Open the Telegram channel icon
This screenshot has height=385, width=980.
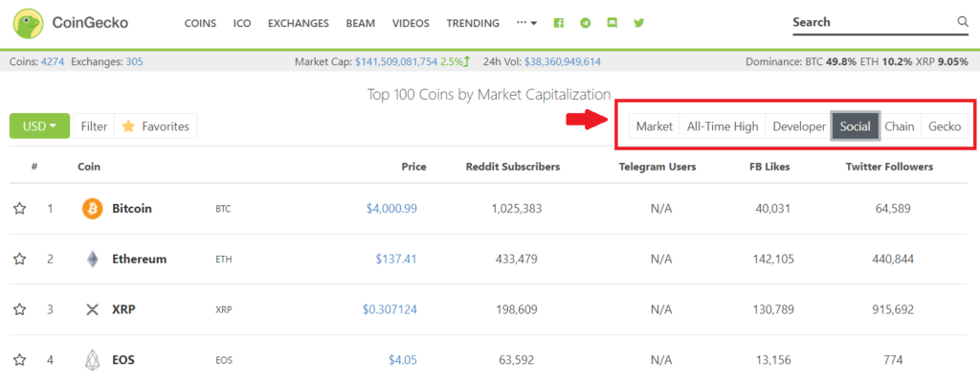pos(585,23)
